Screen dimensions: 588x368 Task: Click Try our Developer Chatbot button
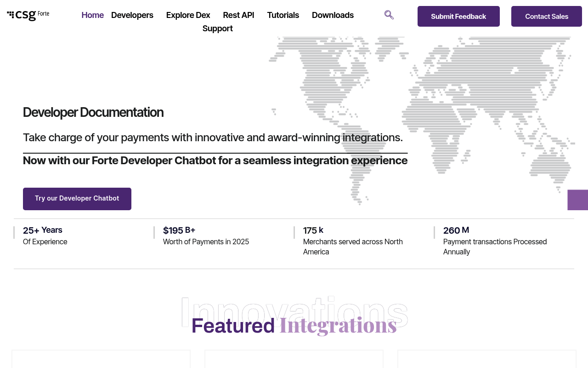[77, 199]
